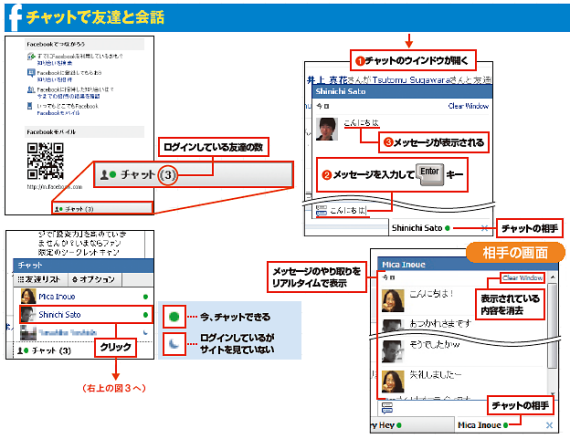Select the 友達リスト tab in chat

39,279
